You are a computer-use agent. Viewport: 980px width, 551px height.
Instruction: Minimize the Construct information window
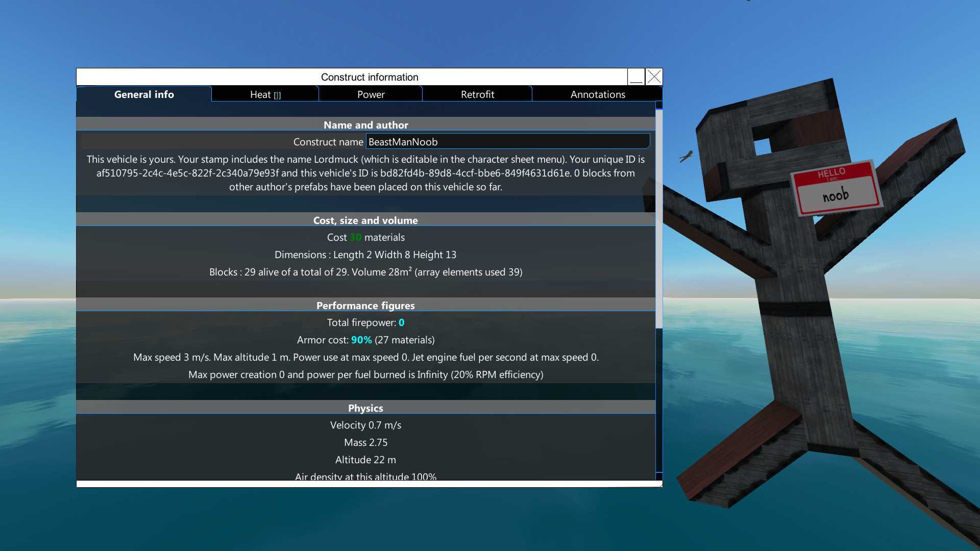coord(636,77)
